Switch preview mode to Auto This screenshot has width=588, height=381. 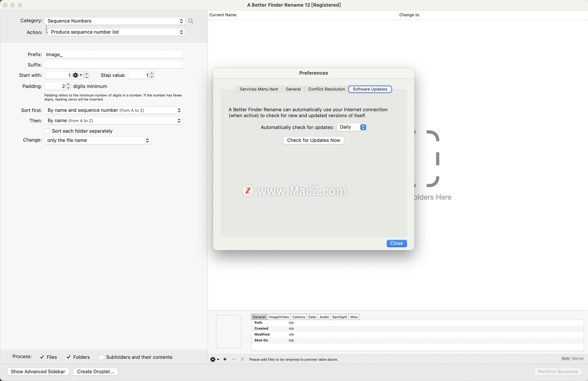[x=565, y=358]
